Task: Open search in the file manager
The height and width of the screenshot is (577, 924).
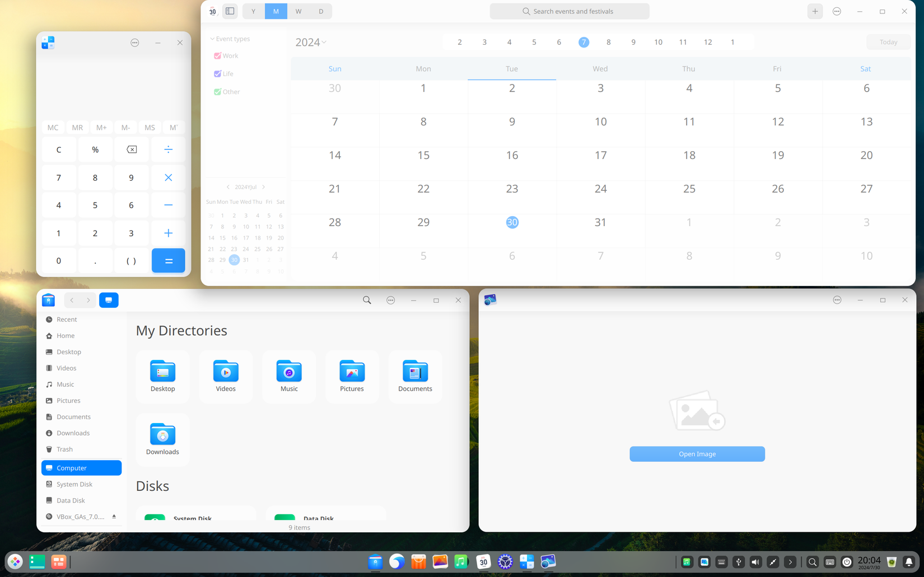Action: [367, 300]
